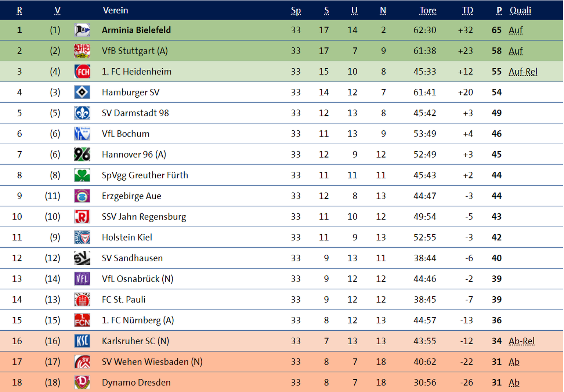This screenshot has height=392, width=564.
Task: Click the Tore column header
Action: coord(428,11)
